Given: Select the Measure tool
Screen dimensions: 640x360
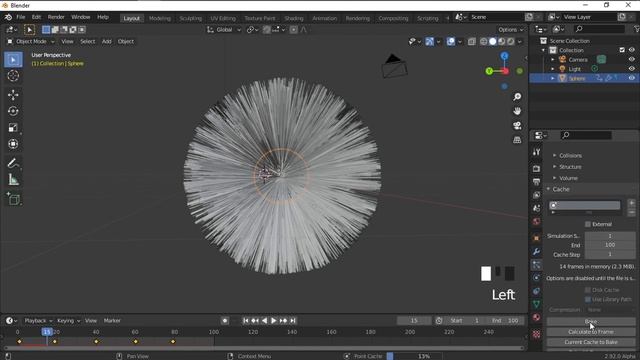Looking at the screenshot, I should [13, 180].
